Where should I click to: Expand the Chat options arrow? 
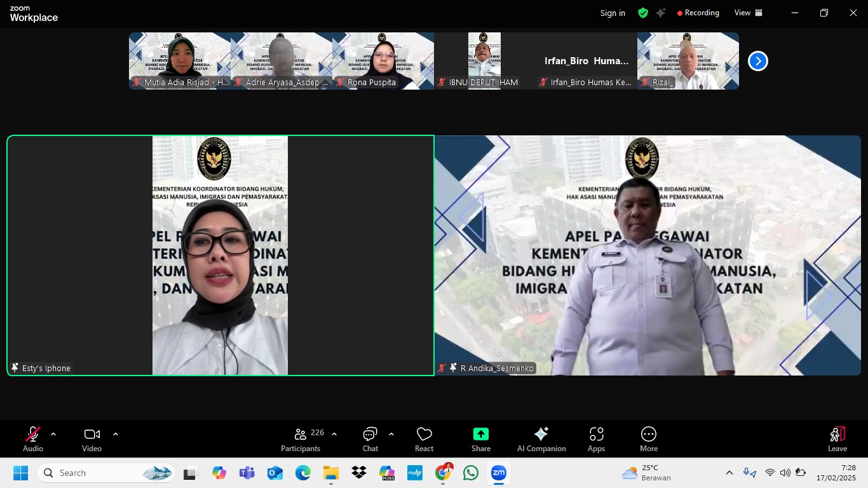point(391,435)
